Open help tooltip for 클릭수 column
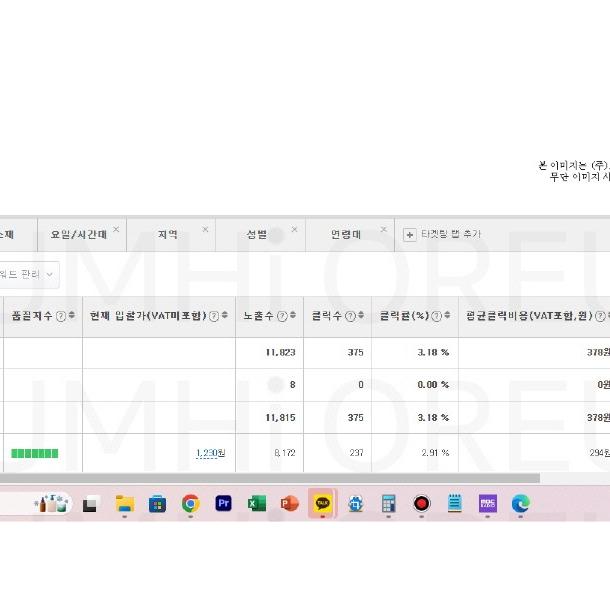The width and height of the screenshot is (610, 610). 351,316
